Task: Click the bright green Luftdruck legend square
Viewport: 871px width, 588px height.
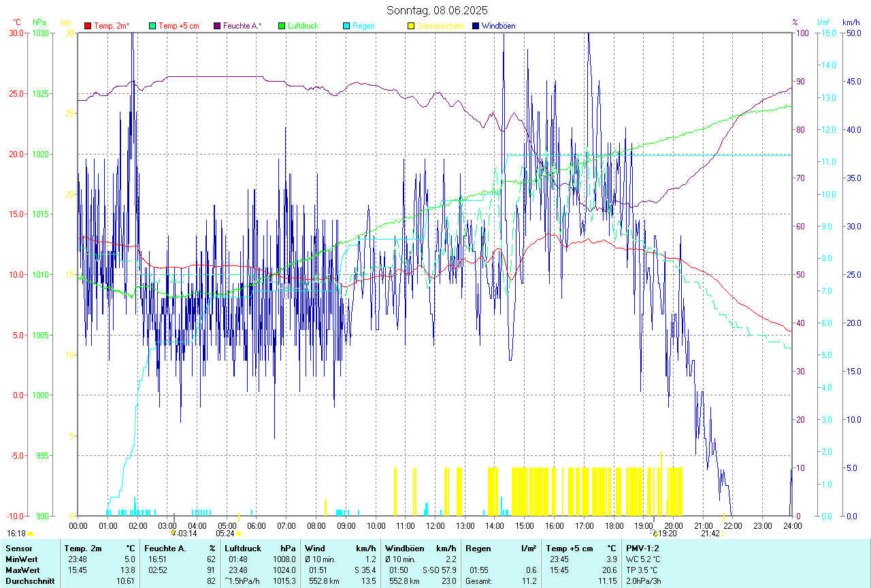Action: pos(282,26)
